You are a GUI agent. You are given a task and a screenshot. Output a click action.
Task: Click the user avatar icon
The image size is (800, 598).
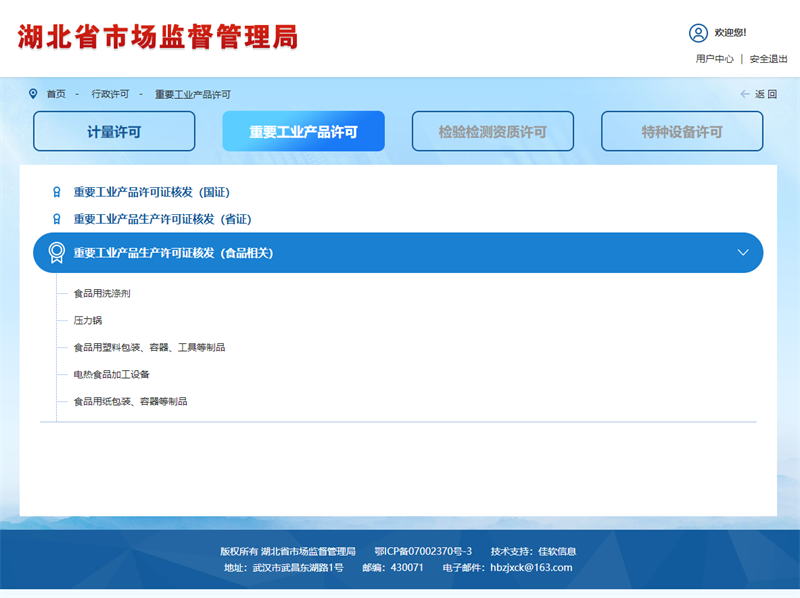pos(698,33)
